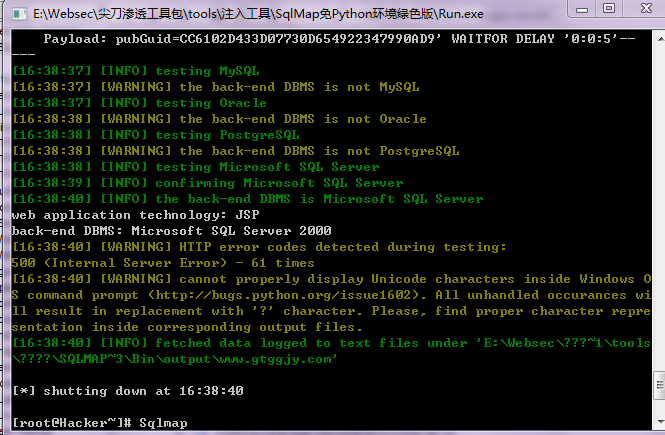Click the '500 (Internal Server Error) - 61 times' line
This screenshot has width=665, height=435.
pos(163,263)
